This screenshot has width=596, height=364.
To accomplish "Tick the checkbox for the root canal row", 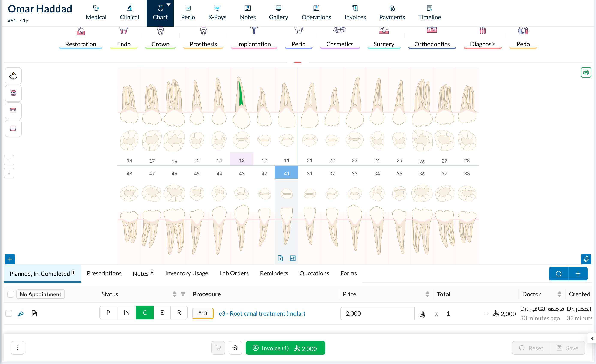I will point(8,313).
